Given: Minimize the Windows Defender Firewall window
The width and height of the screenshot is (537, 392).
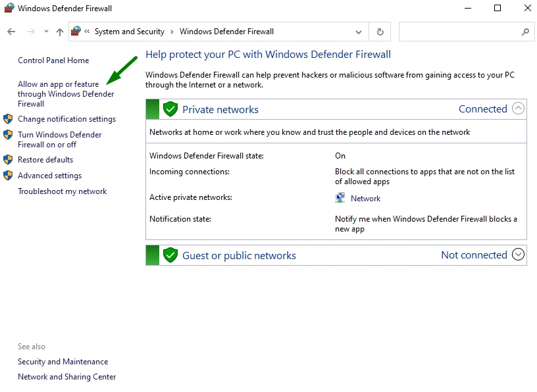Looking at the screenshot, I should pyautogui.click(x=468, y=8).
